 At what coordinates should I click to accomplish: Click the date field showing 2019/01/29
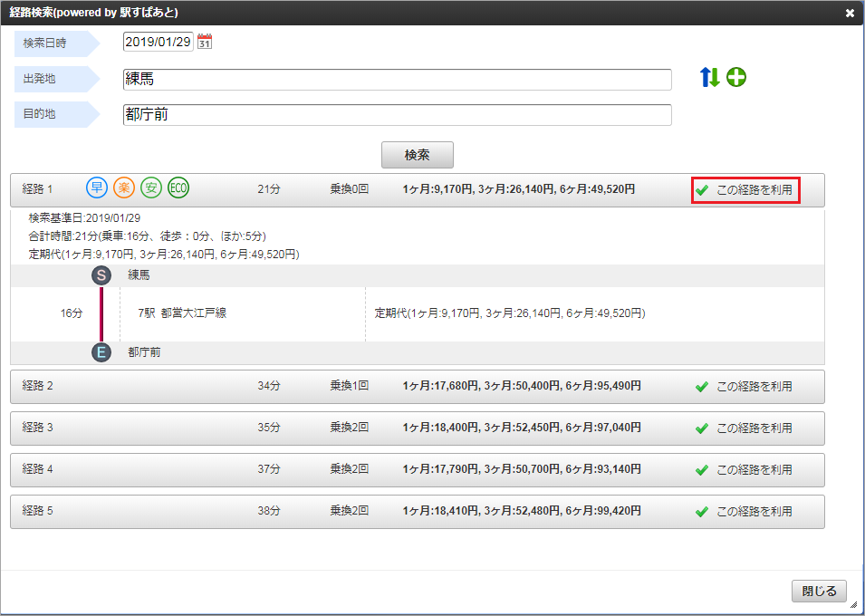[x=159, y=42]
